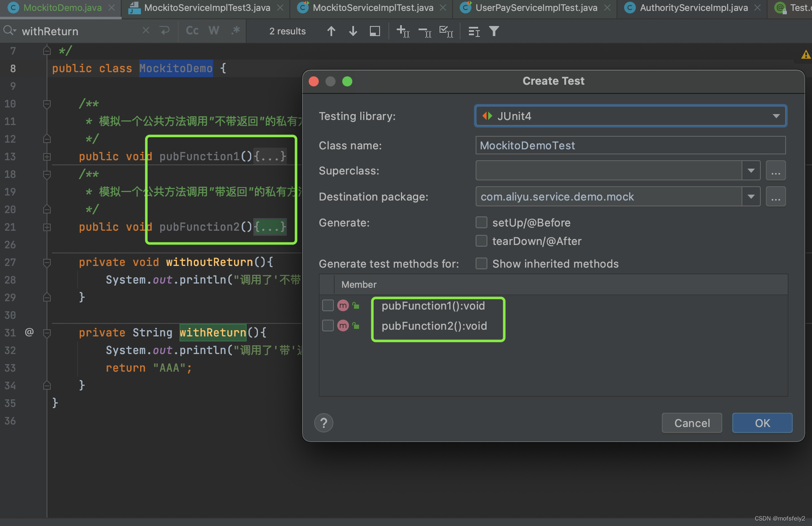Click the new line icon in the find bar
This screenshot has width=812, height=526.
[165, 31]
